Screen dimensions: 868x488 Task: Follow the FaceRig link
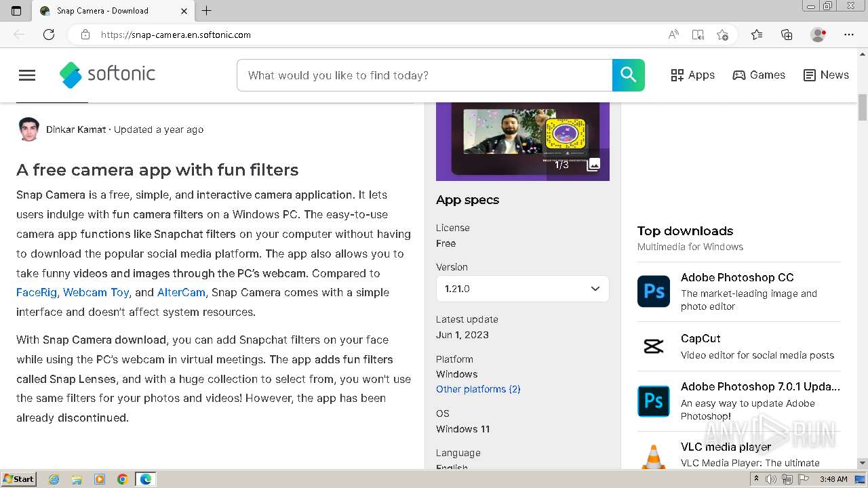pyautogui.click(x=37, y=292)
